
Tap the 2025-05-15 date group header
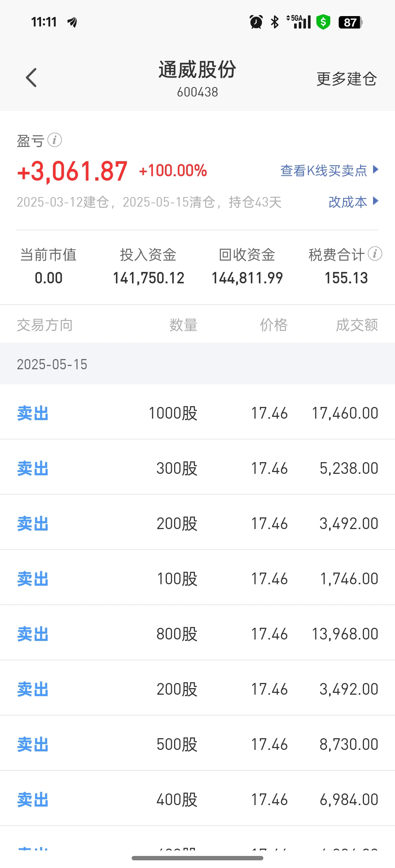point(197,364)
